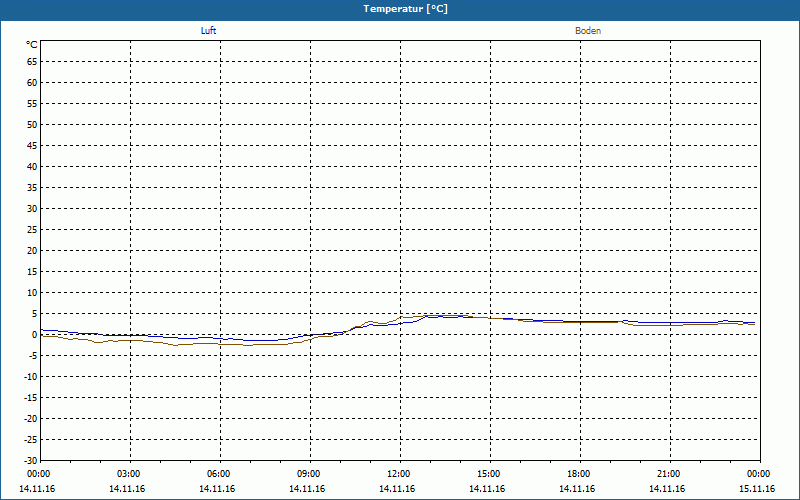Click the -30 y-axis value
800x500 pixels.
31,461
